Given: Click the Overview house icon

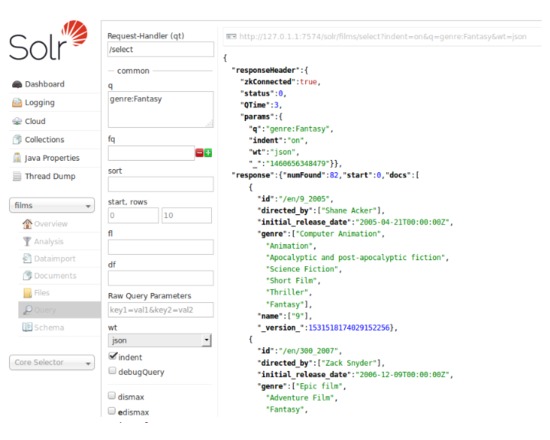Looking at the screenshot, I should click(27, 224).
